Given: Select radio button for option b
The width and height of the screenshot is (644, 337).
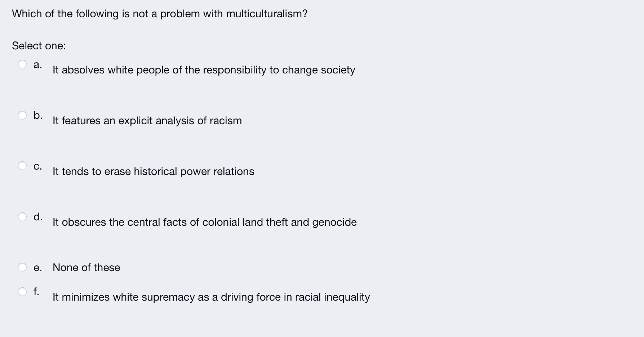Looking at the screenshot, I should pos(22,115).
